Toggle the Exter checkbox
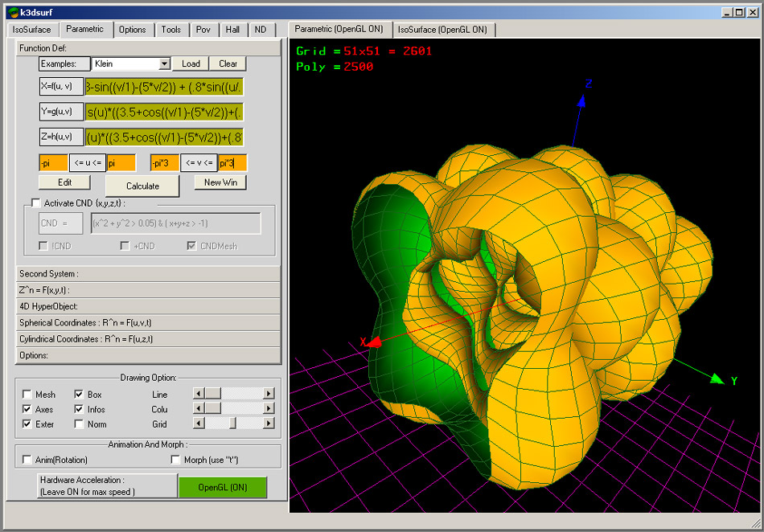 coord(27,424)
